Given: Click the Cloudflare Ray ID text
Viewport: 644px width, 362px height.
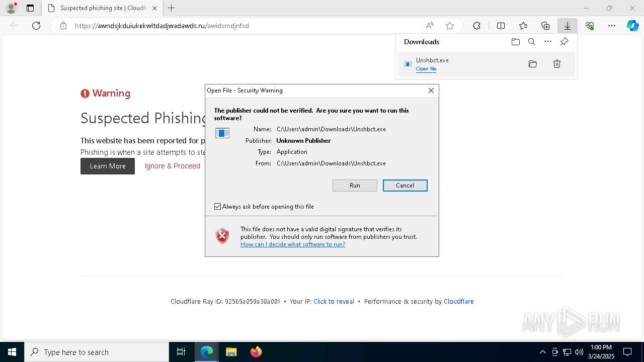Looking at the screenshot, I should pyautogui.click(x=225, y=302).
